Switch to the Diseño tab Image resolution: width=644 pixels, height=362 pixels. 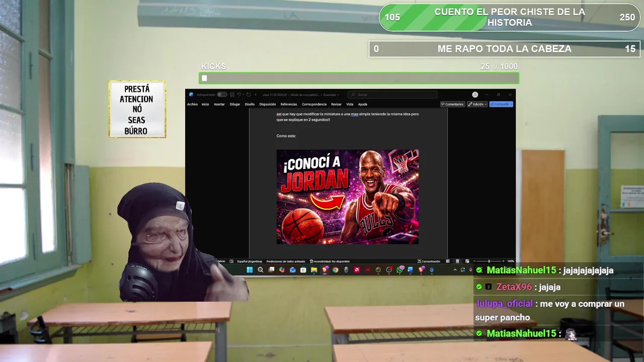tap(250, 104)
